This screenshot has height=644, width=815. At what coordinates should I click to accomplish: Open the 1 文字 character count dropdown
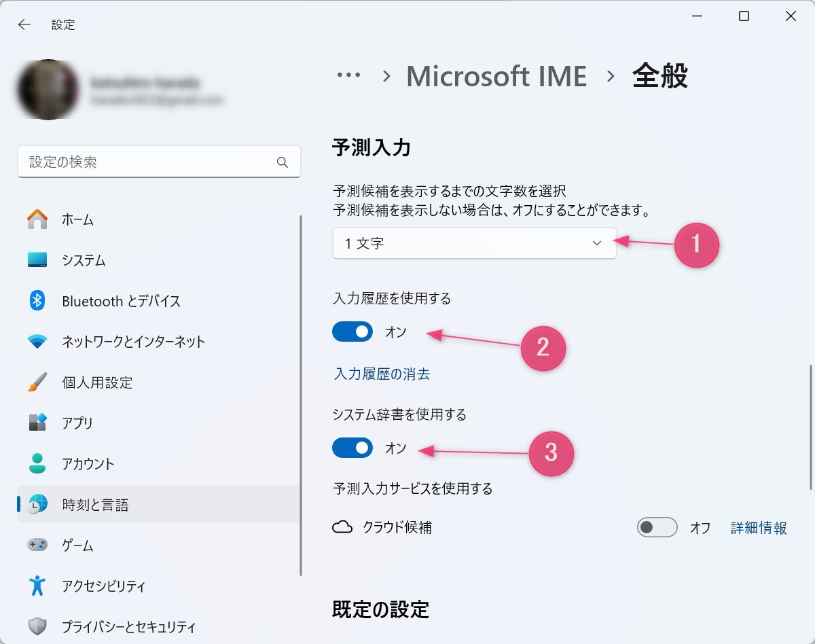tap(474, 243)
